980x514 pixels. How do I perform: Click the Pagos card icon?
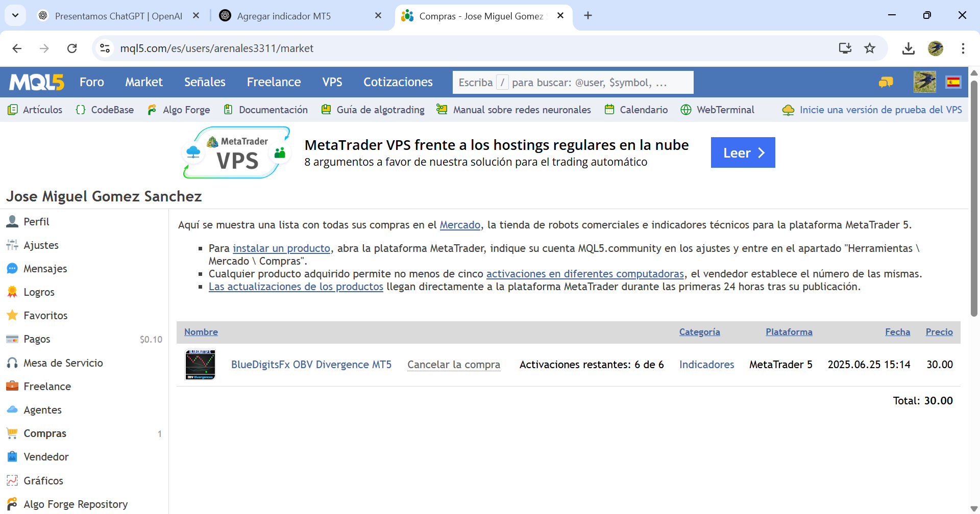click(x=12, y=339)
